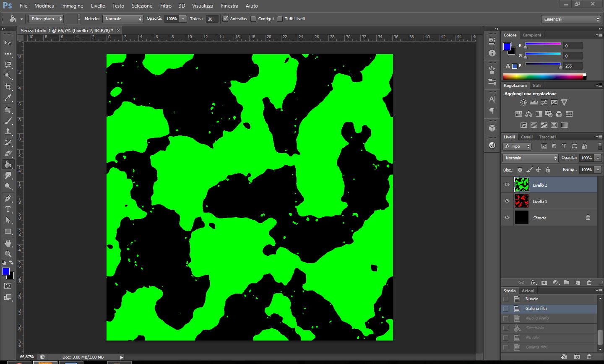Expand the Primo piano fill source dropdown

coord(46,19)
